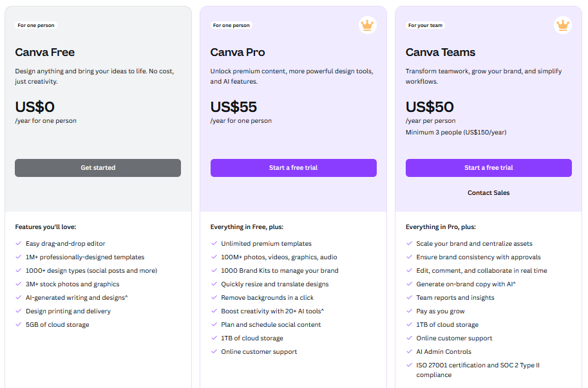Screen dimensions: 588x388
Task: Click For one person badge on Canva Free
Action: pyautogui.click(x=36, y=26)
